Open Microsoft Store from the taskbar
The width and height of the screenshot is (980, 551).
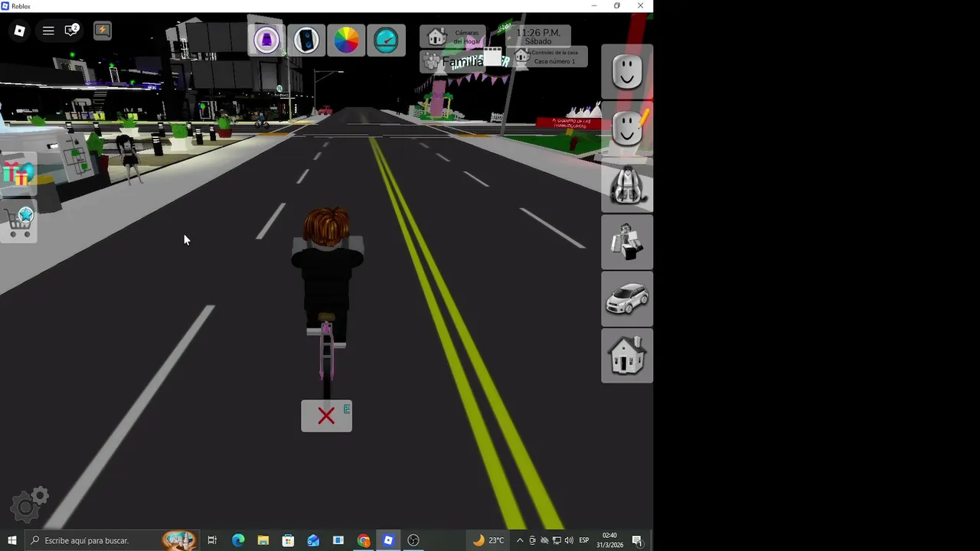click(x=288, y=540)
